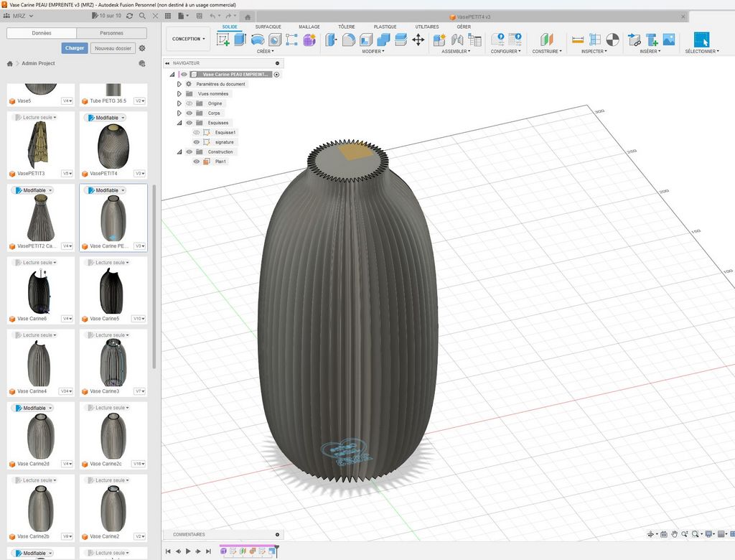Select the Create Form purple icon
This screenshot has height=560, width=735.
pos(309,39)
